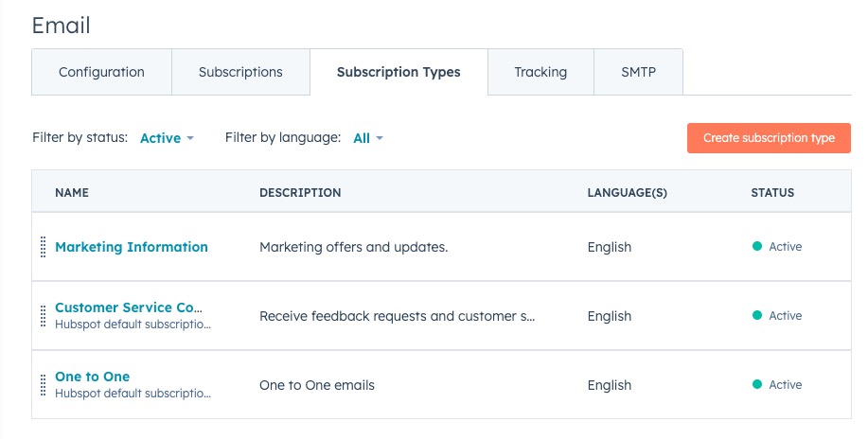The image size is (868, 439).
Task: Select the Subscription Types tab
Action: [399, 73]
